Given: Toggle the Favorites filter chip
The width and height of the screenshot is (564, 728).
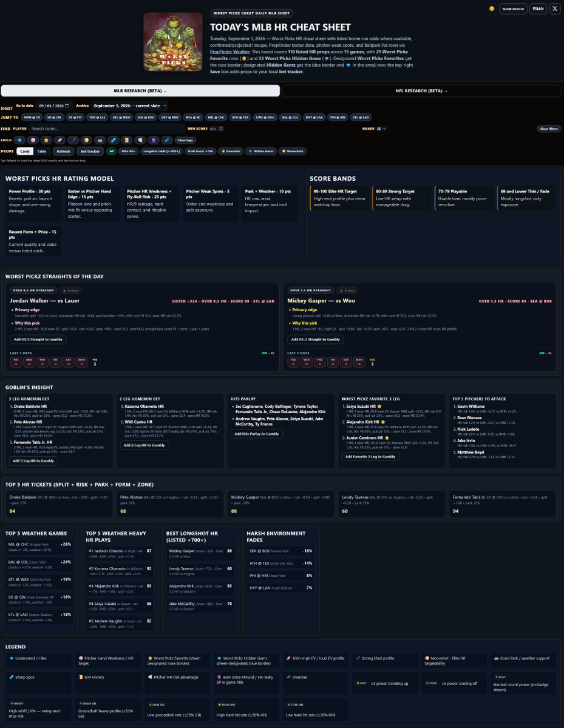Looking at the screenshot, I should 231,151.
